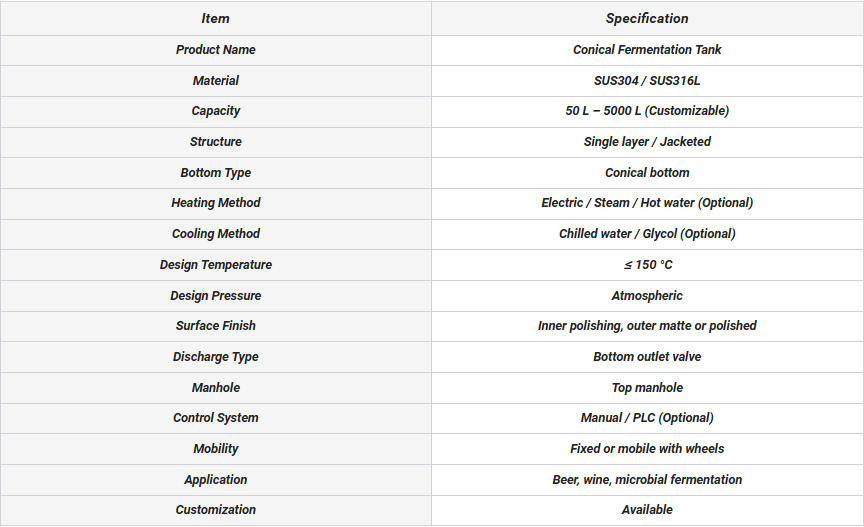This screenshot has height=527, width=864.
Task: Click the '≤ 150 °C' temperature value
Action: point(647,265)
